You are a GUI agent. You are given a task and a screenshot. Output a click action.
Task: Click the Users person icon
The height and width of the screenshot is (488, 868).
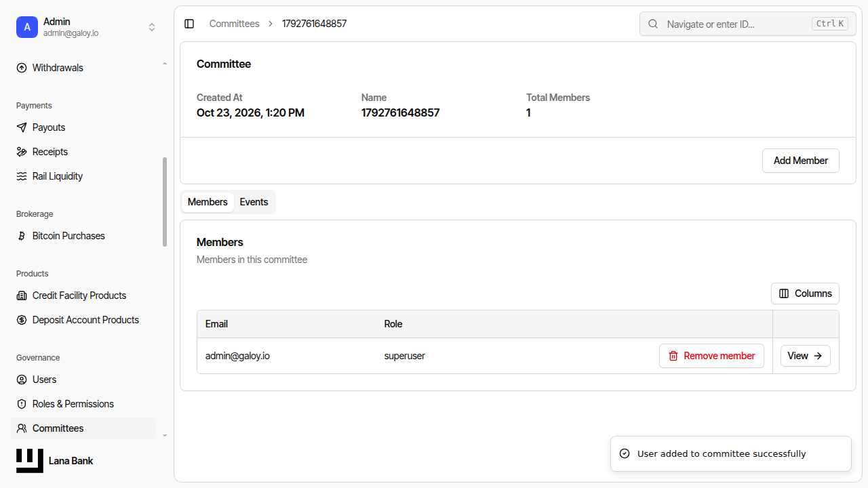click(22, 380)
